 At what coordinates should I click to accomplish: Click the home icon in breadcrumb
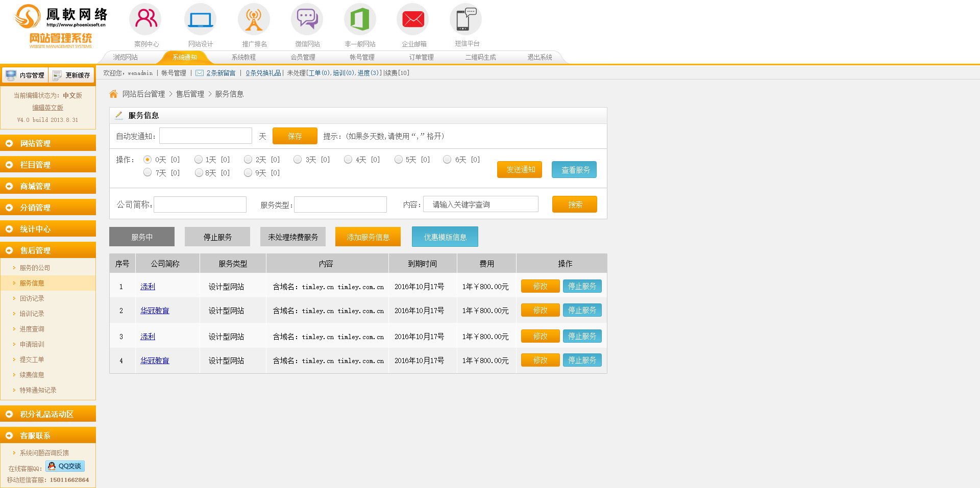[x=113, y=94]
